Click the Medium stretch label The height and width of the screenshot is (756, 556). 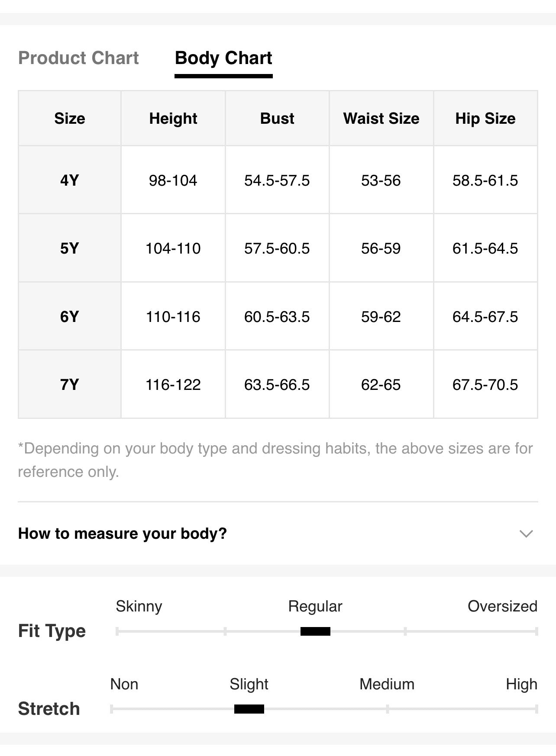point(387,684)
